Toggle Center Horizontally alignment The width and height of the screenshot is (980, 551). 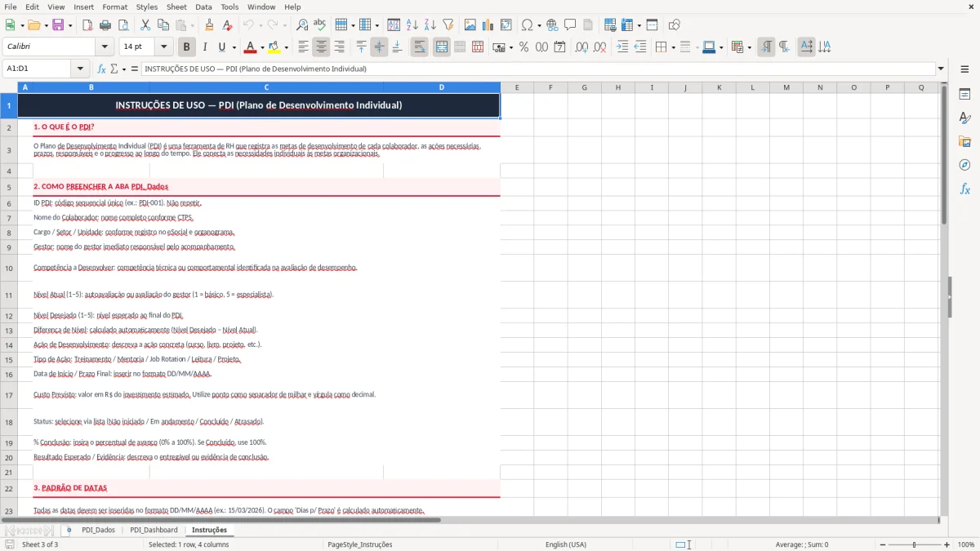[x=321, y=47]
